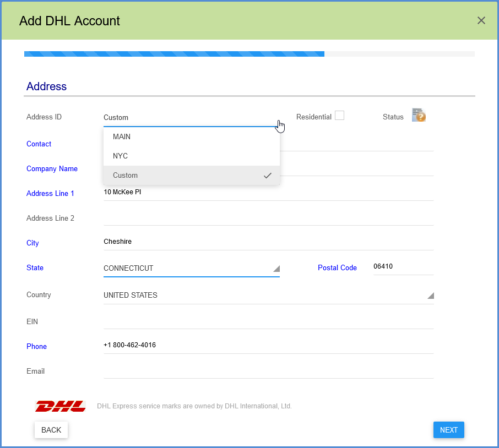Open the Address ID dropdown field

(x=192, y=118)
